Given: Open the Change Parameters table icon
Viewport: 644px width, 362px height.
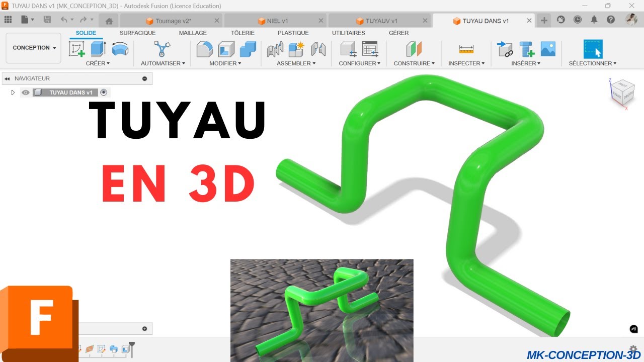Looking at the screenshot, I should 370,49.
